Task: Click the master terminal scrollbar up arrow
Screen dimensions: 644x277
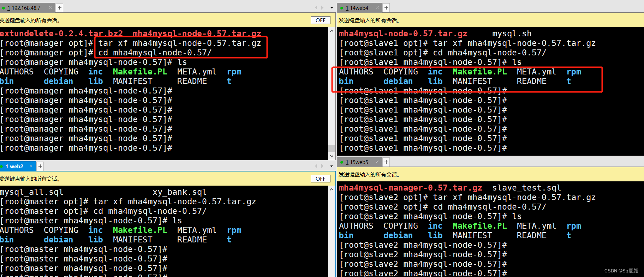Action: [x=332, y=189]
